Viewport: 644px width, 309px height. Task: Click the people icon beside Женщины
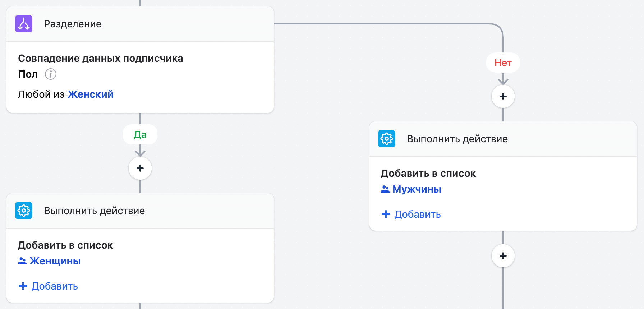22,261
